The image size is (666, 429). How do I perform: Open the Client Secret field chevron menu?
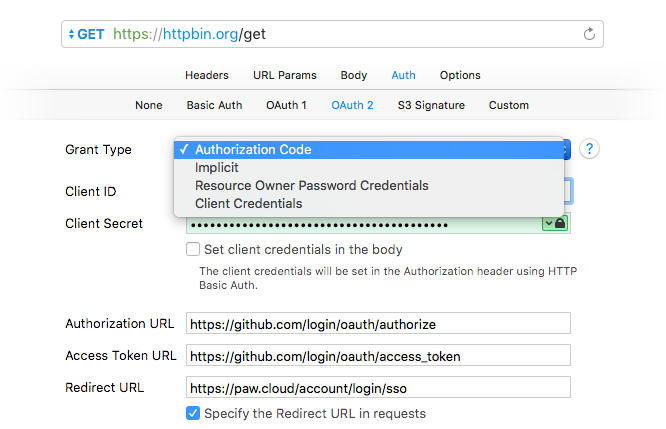[x=549, y=223]
